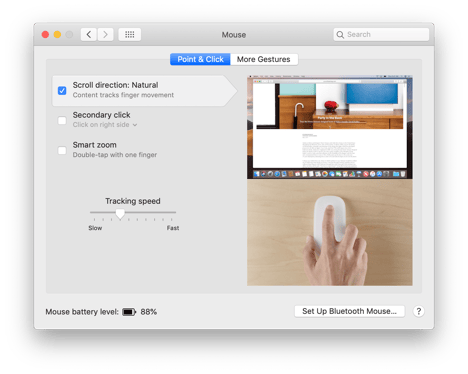The width and height of the screenshot is (468, 374).
Task: Show all preferences grid icon
Action: pos(130,34)
